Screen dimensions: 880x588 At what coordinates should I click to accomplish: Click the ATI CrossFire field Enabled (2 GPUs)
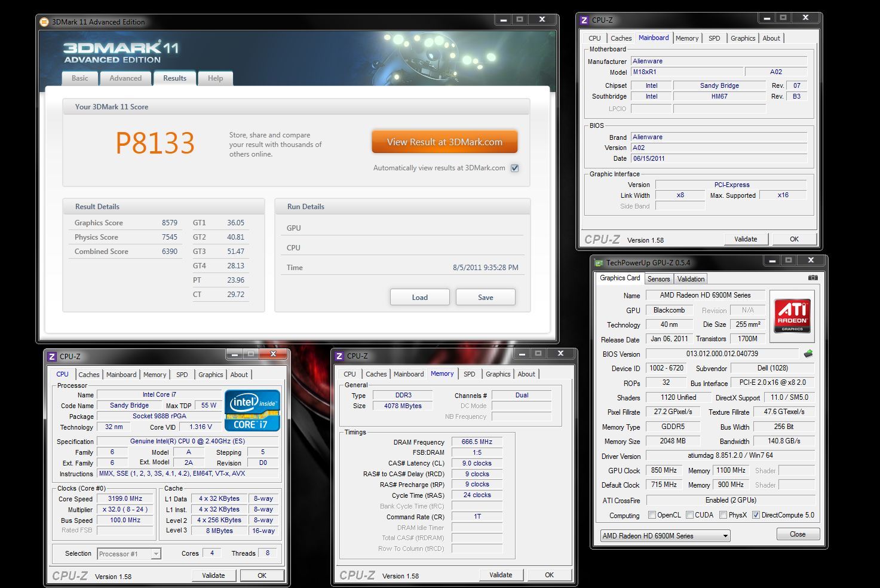tap(731, 500)
